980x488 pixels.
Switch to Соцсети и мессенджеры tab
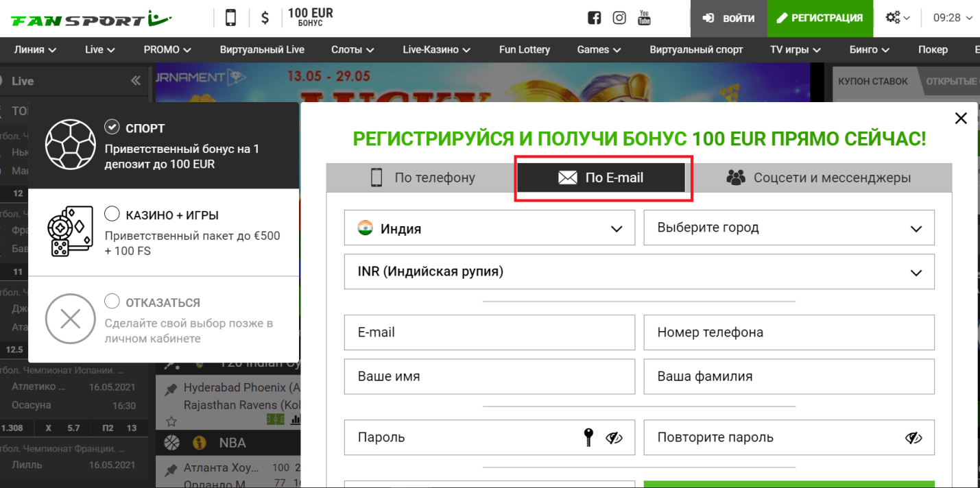click(x=818, y=178)
